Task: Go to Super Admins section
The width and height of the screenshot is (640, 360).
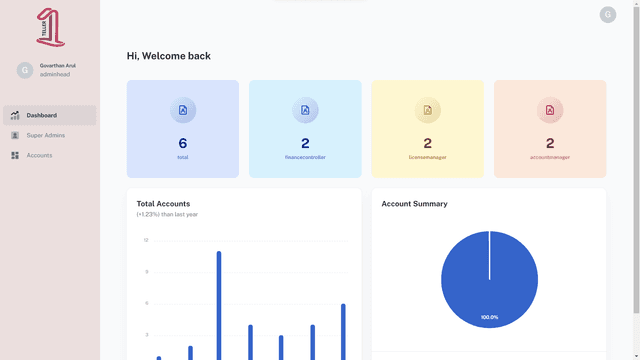Action: [x=50, y=136]
